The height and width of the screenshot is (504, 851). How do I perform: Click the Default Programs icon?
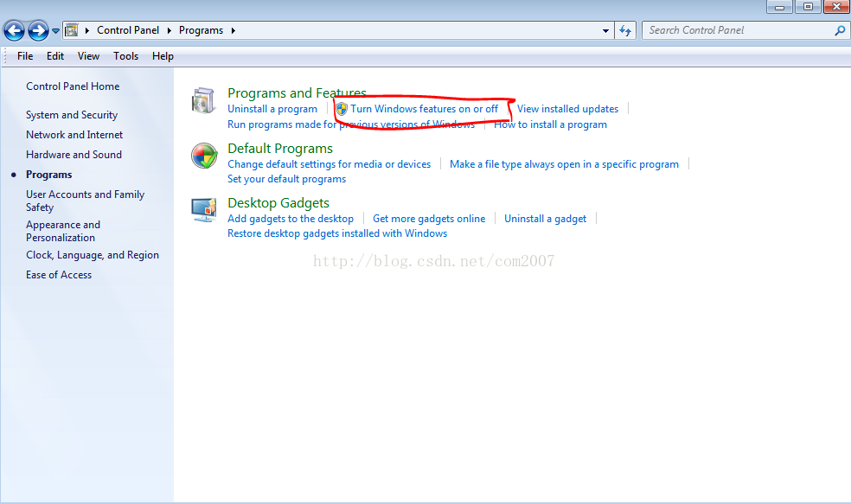[x=204, y=156]
